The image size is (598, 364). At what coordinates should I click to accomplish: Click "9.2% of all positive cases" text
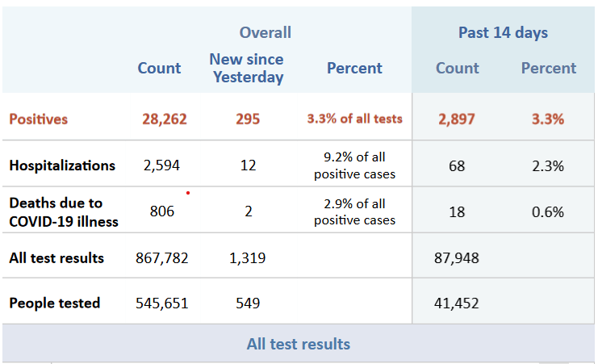(354, 165)
